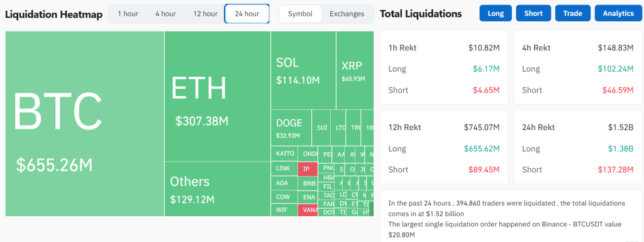Click the '12h Rekt' card label

coord(404,127)
